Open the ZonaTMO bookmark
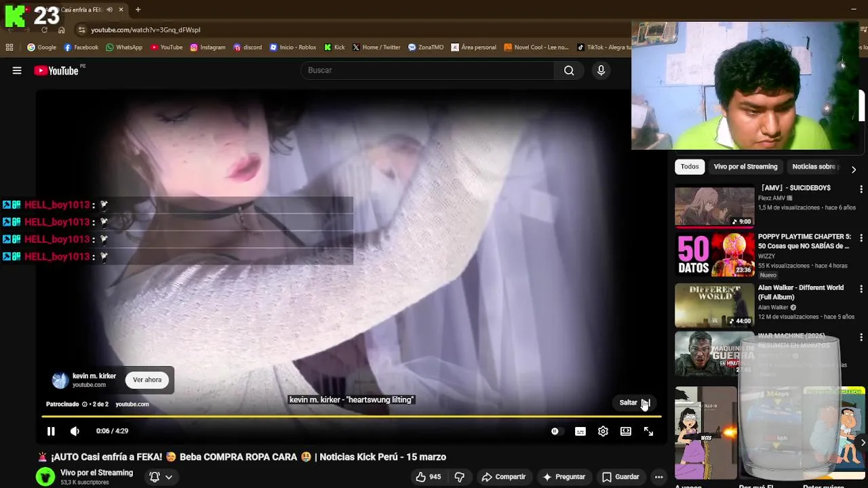 pos(426,47)
